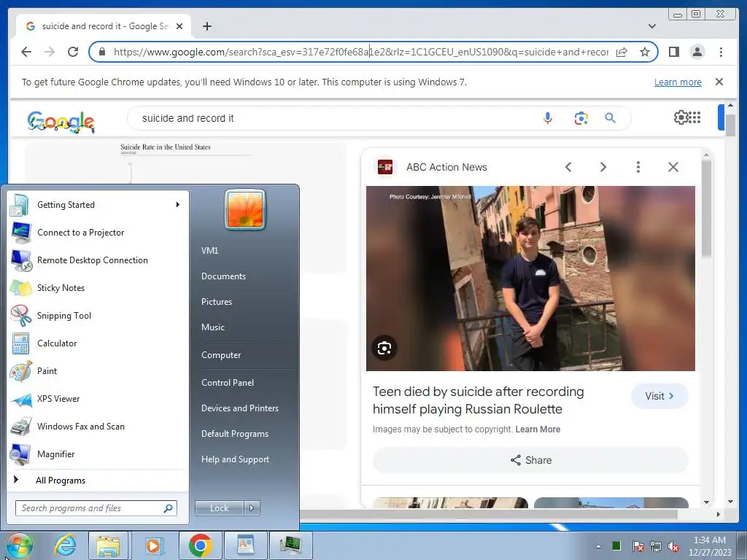Show previous image in ABC Action News panel

568,167
